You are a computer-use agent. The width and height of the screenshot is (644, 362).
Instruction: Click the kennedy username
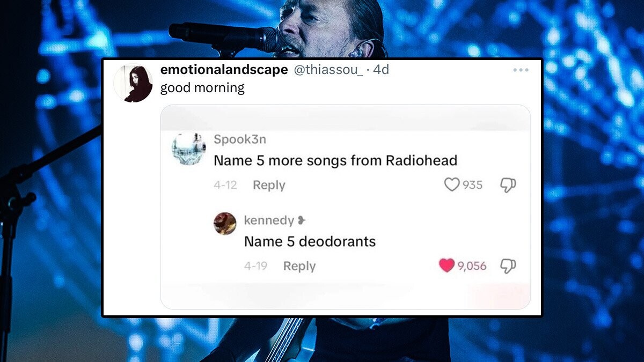[x=269, y=220]
